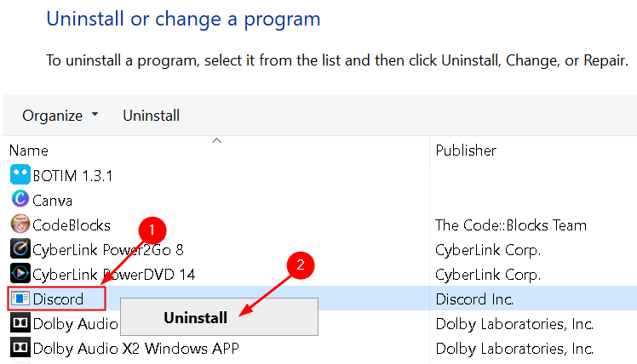Select the BOTIM 1.3.1 app icon

20,175
